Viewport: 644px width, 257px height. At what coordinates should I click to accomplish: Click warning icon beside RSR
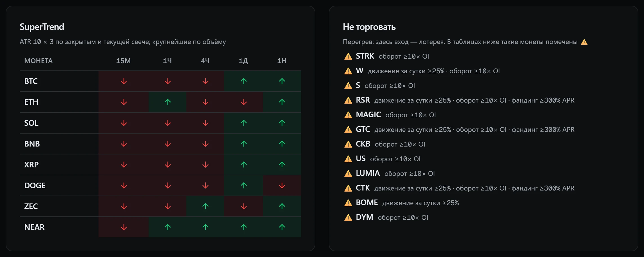tap(348, 100)
